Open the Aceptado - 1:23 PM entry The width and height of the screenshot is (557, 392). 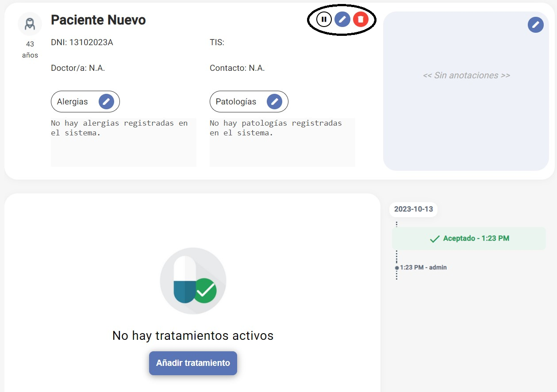tap(469, 238)
